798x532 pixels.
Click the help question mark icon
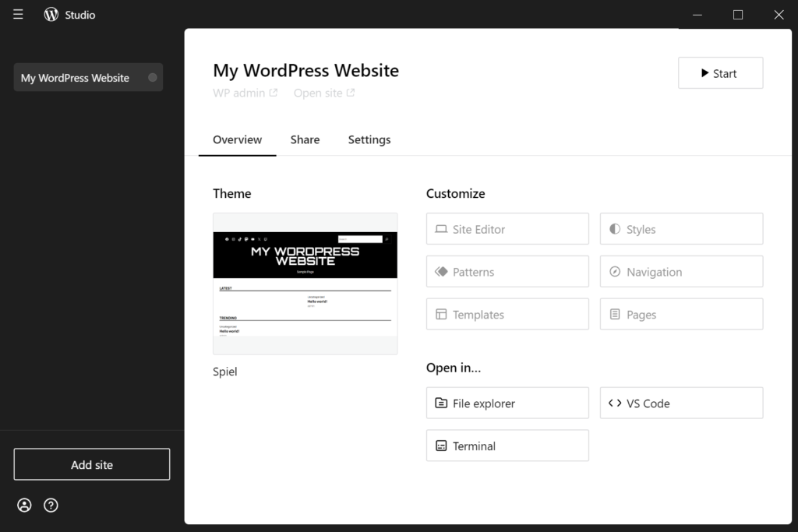[51, 505]
